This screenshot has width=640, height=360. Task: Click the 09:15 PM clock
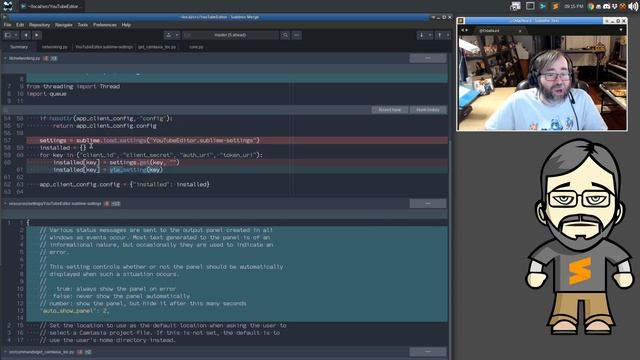click(x=573, y=6)
